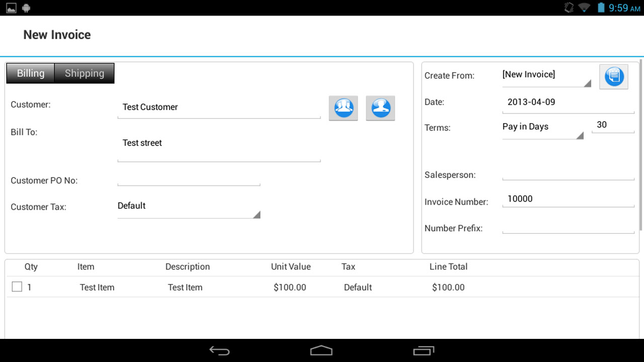Image resolution: width=644 pixels, height=362 pixels.
Task: Open the Customer Tax dropdown showing Default
Action: [188, 207]
